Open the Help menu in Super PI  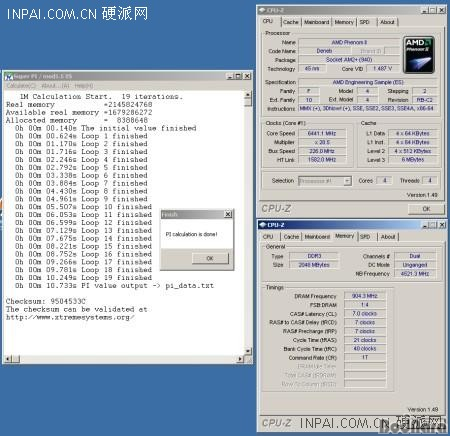[x=84, y=86]
